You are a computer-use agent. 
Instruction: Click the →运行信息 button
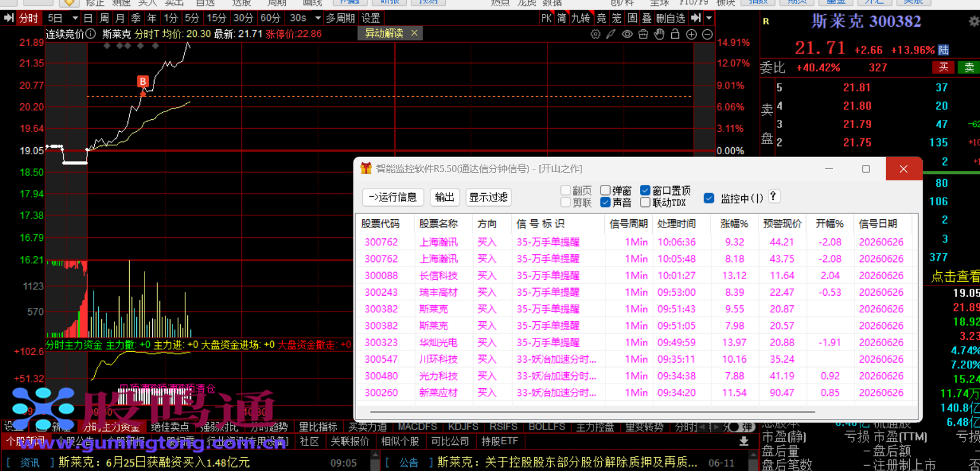[x=393, y=197]
